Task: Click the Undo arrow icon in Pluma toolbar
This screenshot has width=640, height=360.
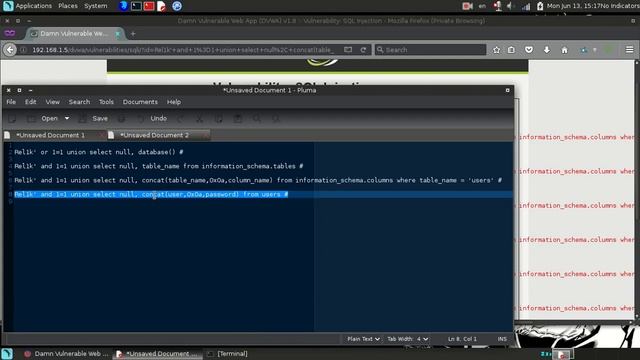Action: 141,118
